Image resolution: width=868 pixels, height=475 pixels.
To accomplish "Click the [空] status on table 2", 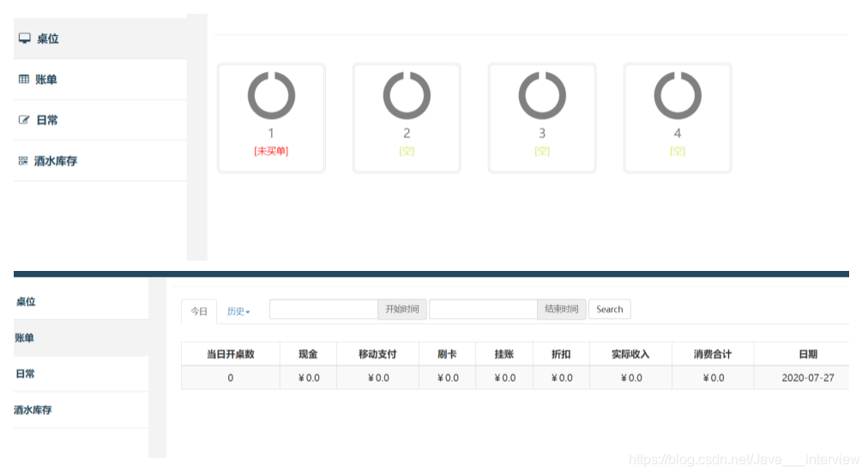I will pyautogui.click(x=407, y=151).
